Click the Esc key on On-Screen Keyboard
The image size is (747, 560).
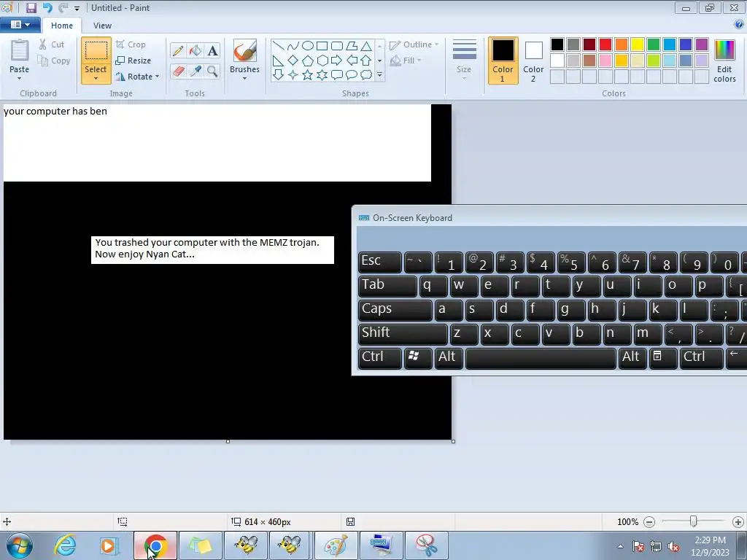tap(379, 262)
